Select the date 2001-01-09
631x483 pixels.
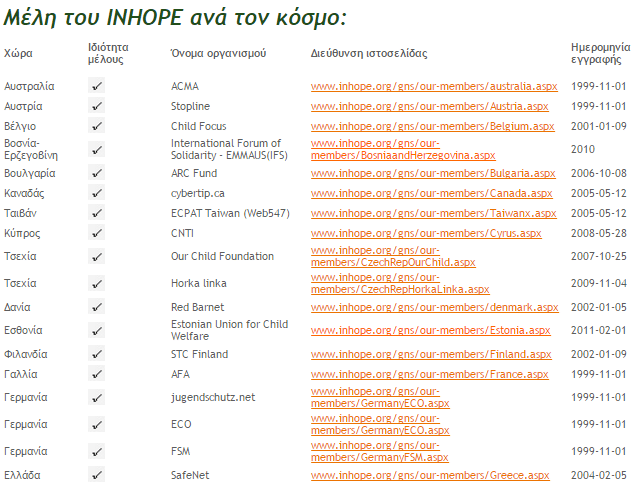pos(598,126)
